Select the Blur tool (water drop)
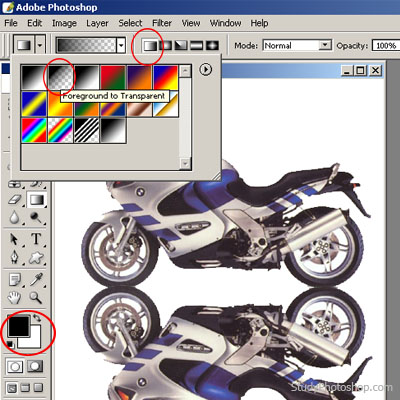The image size is (400, 400). (14, 218)
